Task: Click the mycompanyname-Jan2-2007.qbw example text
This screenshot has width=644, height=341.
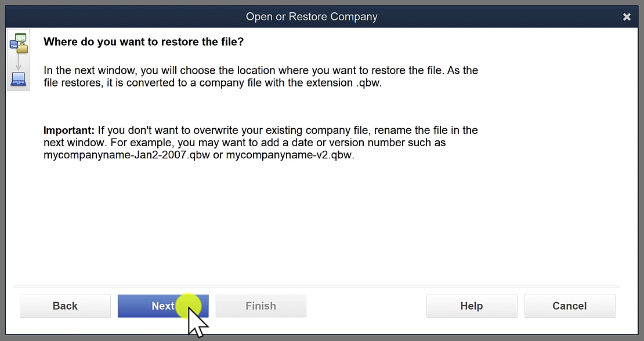Action: point(127,155)
